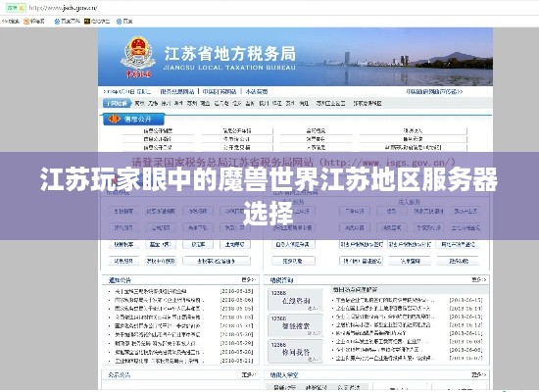Open the first notice in 通知公告 list

click(x=151, y=291)
